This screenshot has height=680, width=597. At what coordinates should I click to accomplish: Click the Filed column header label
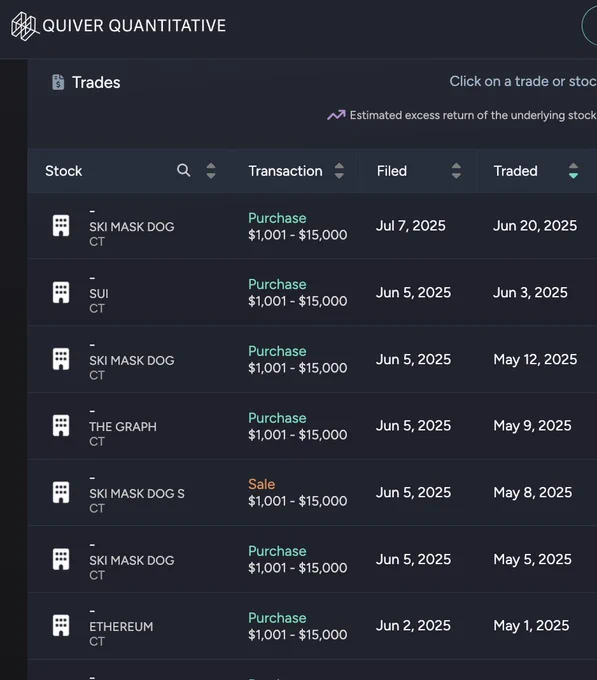point(391,171)
